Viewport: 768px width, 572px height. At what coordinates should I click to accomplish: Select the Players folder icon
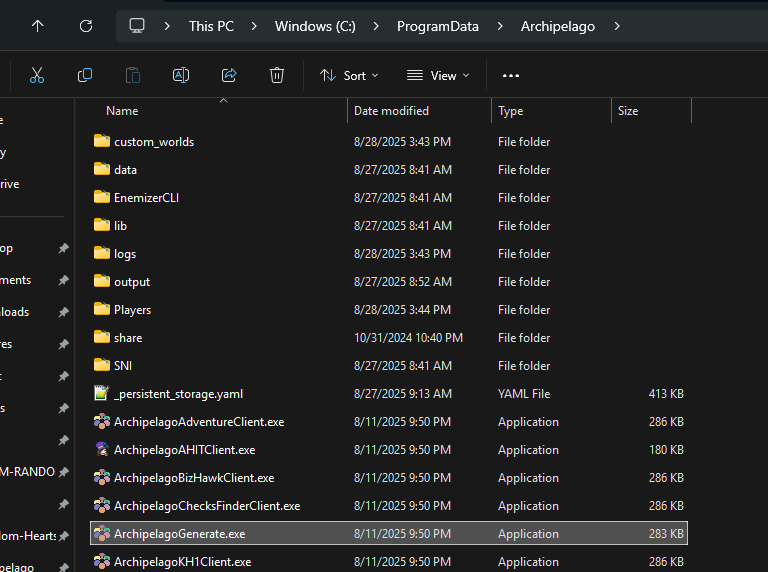(x=102, y=309)
